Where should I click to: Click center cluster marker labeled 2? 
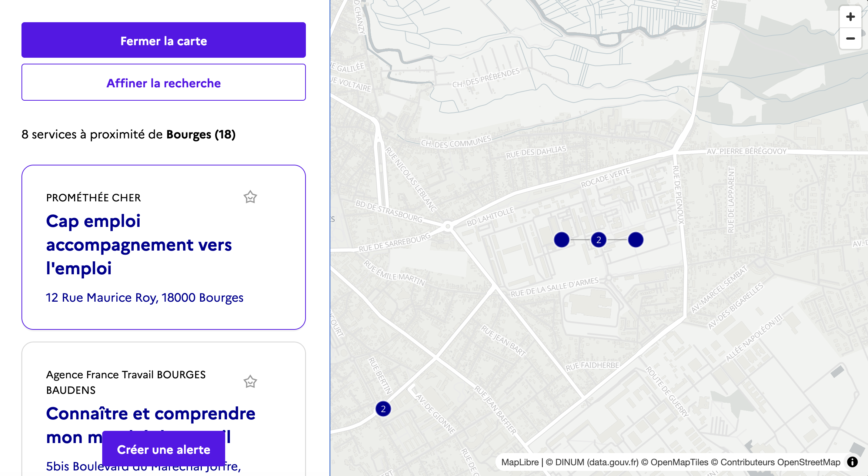point(598,240)
